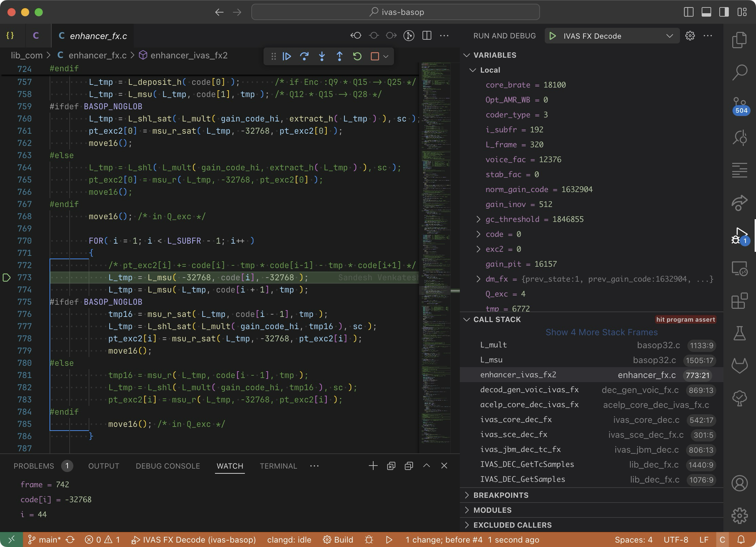Open launch.json with the gear icon
The image size is (756, 547).
[x=690, y=36]
